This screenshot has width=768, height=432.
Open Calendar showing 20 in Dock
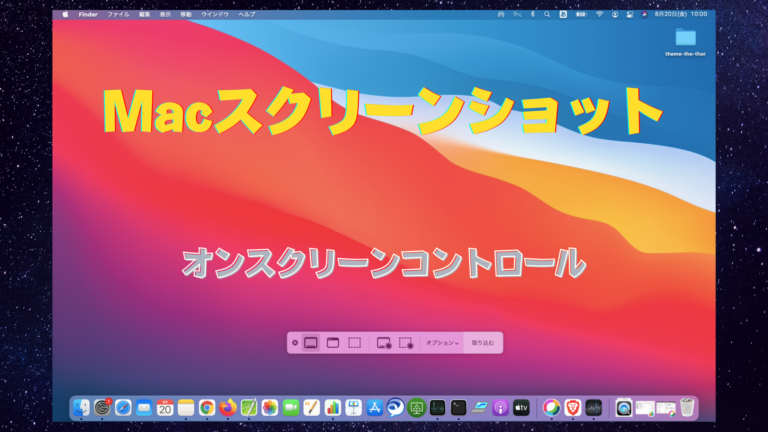click(165, 408)
